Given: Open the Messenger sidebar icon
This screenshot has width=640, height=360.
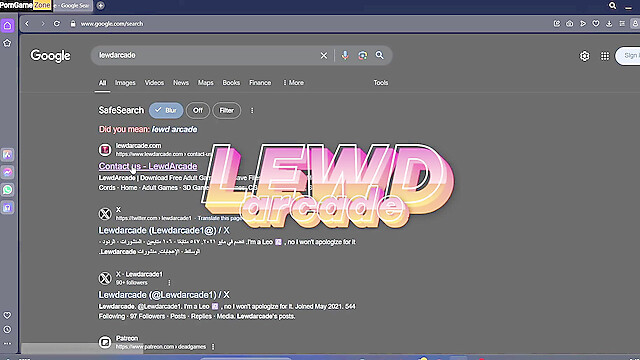Looking at the screenshot, I should click(x=7, y=172).
